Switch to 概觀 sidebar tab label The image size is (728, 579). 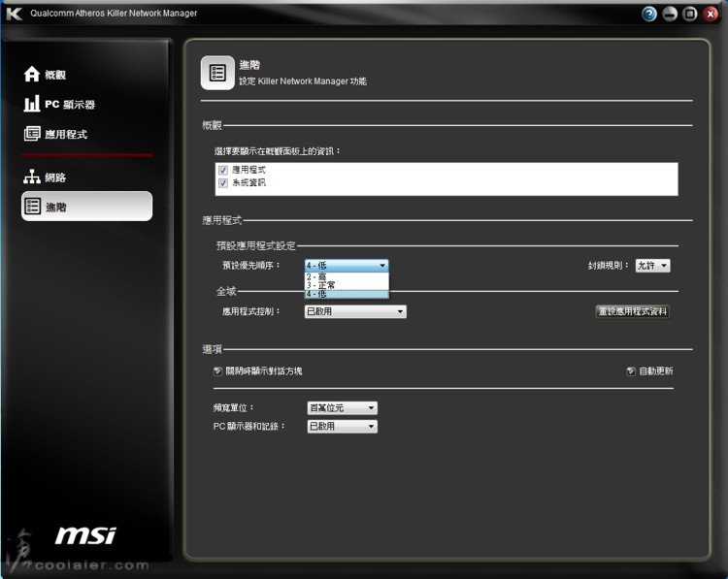coord(55,75)
